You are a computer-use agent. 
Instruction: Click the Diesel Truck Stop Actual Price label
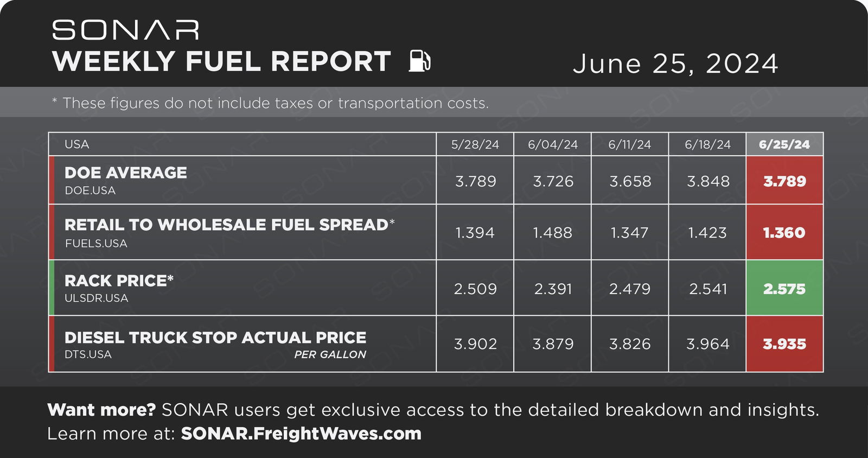(215, 338)
